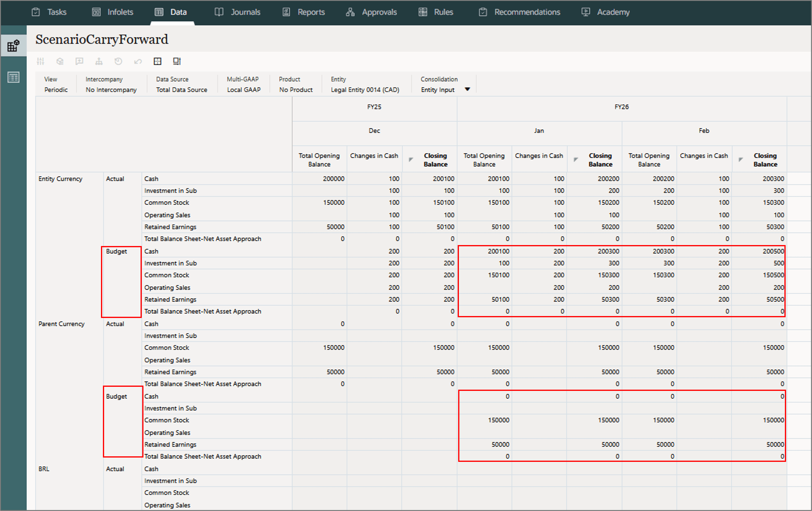Viewport: 812px width, 511px height.
Task: Click the add comment toolbar icon
Action: pos(79,61)
